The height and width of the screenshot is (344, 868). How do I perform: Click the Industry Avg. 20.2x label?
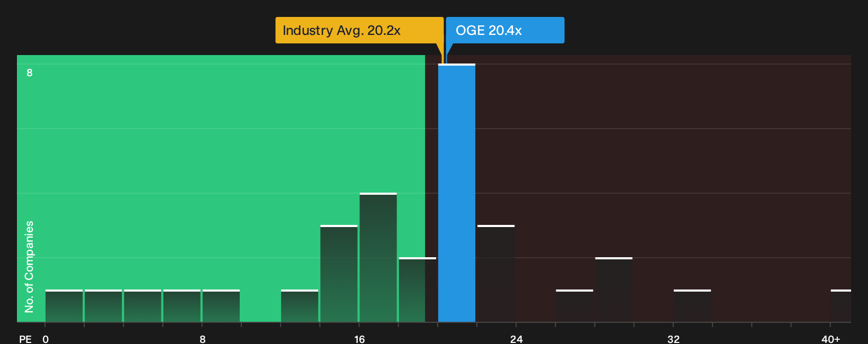359,30
